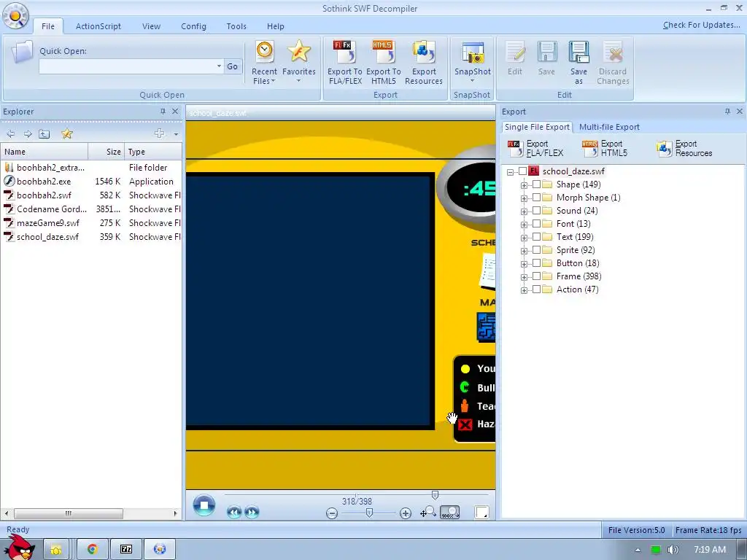The image size is (747, 560).
Task: Click the Save as icon
Action: 578,63
